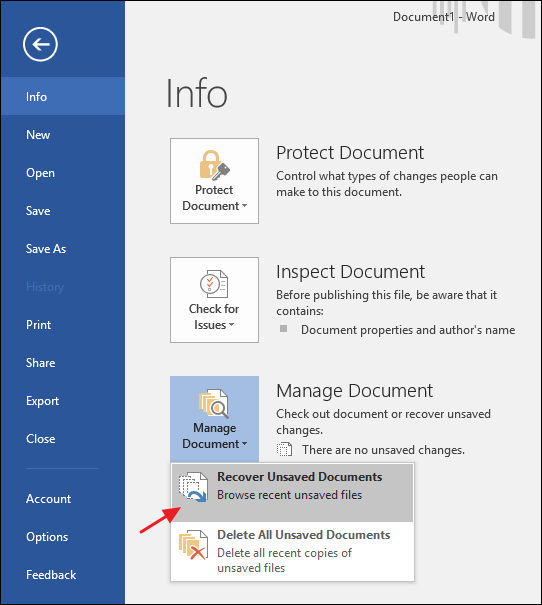Open the Print page
The height and width of the screenshot is (605, 542).
(x=63, y=324)
